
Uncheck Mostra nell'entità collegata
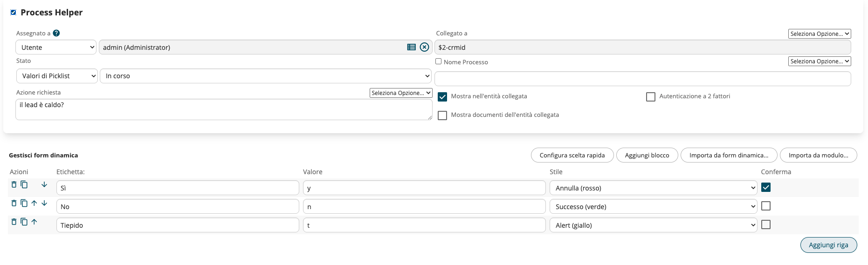pyautogui.click(x=442, y=96)
